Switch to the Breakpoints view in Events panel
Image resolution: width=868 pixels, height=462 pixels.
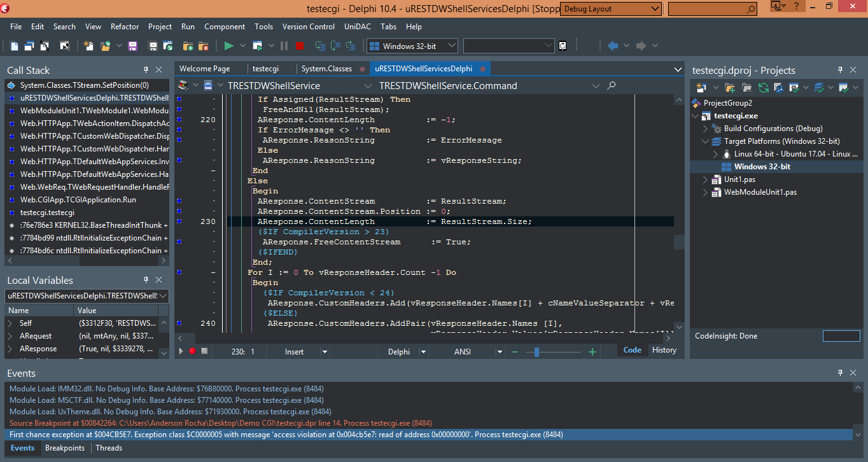tap(65, 448)
